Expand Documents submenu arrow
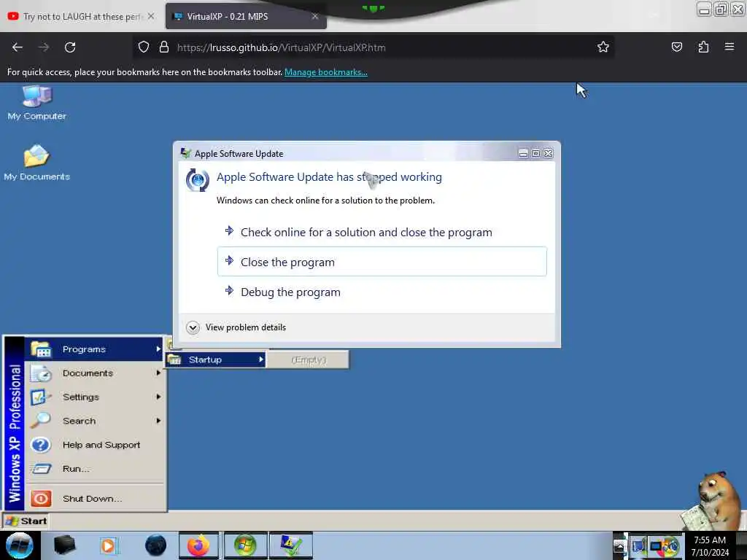 [x=158, y=373]
